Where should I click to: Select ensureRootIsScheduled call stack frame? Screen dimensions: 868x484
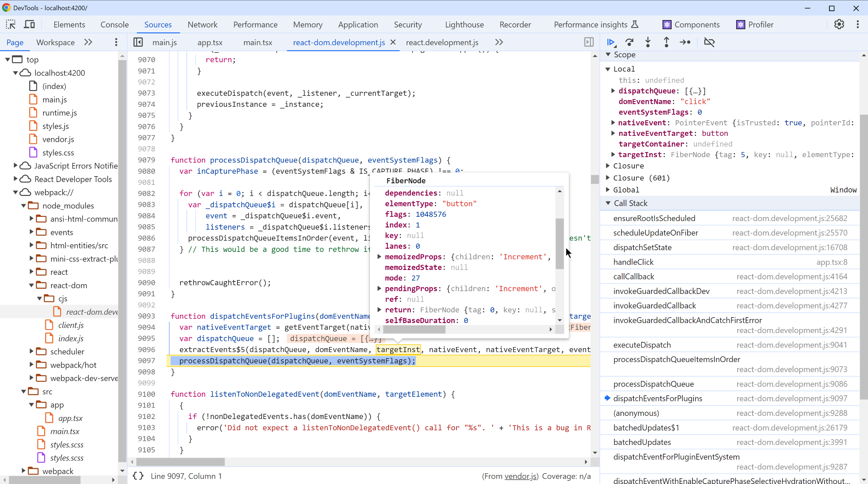coord(730,218)
